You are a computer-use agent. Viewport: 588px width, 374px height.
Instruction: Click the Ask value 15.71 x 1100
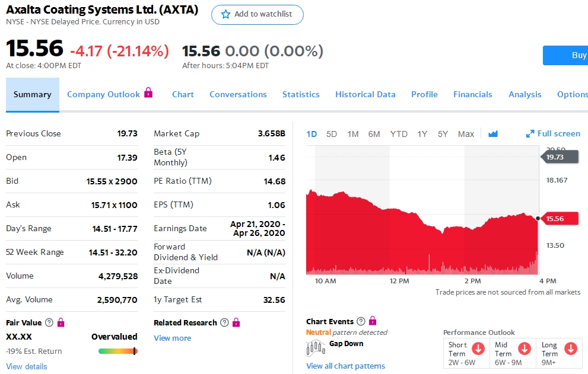[114, 205]
